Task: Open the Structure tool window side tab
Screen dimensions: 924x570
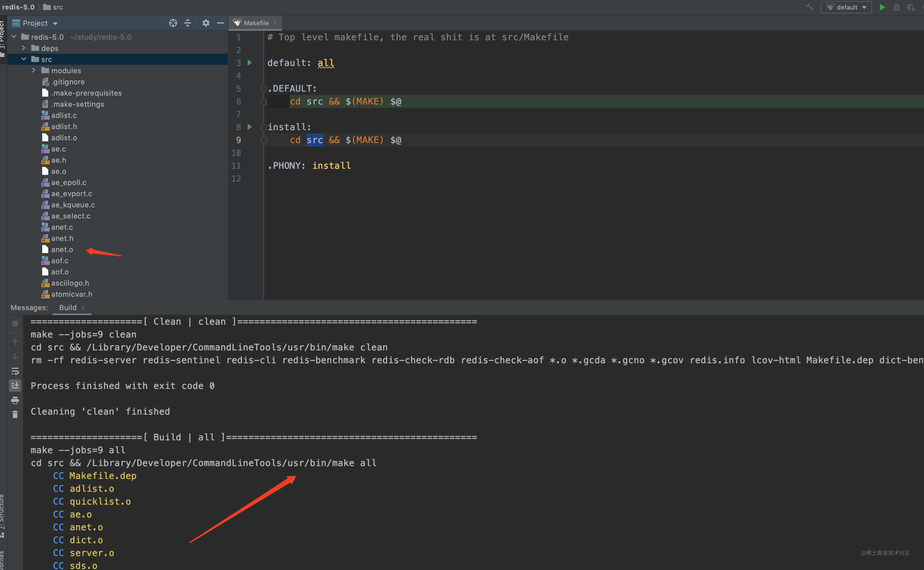Action: (x=3, y=516)
